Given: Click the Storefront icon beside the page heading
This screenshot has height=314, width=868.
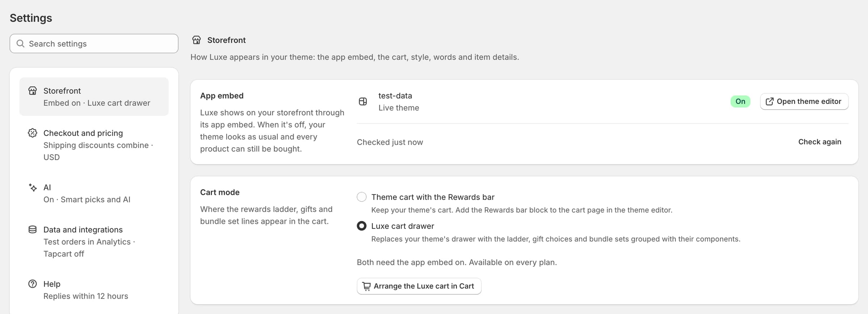Looking at the screenshot, I should pos(196,40).
